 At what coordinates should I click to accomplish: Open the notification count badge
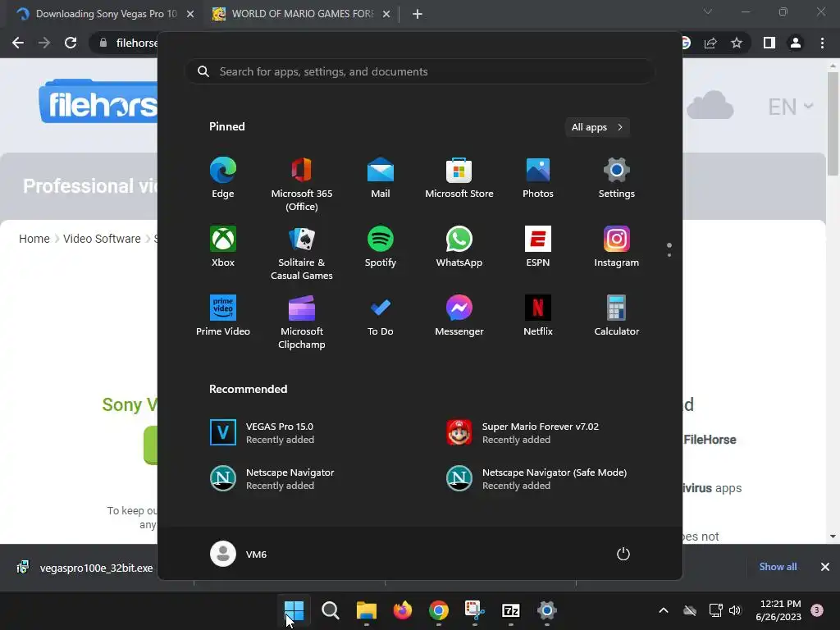click(817, 610)
